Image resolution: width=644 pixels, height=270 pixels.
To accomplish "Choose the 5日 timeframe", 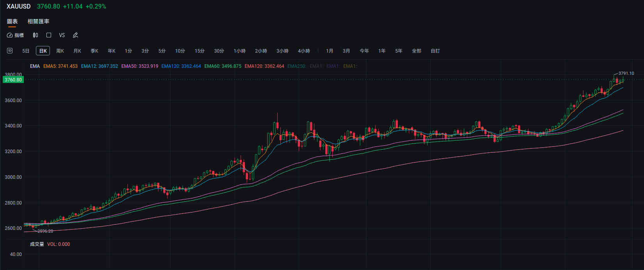I will tap(26, 51).
